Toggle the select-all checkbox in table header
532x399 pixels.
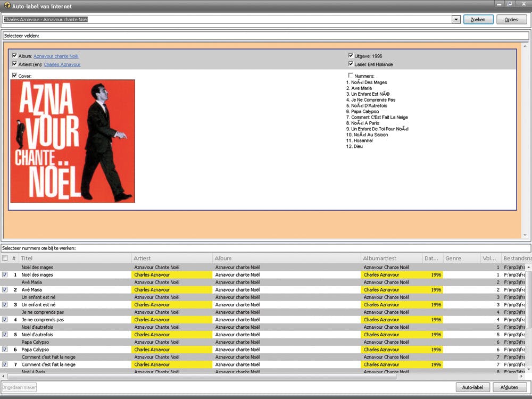[x=5, y=258]
